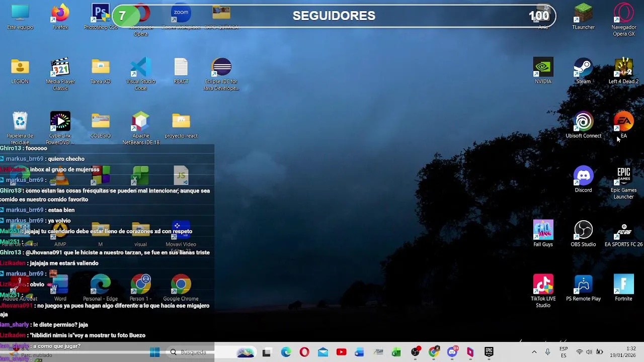Start EA SPORTS FC 26 shortcut
This screenshot has height=362, width=644.
[624, 234]
